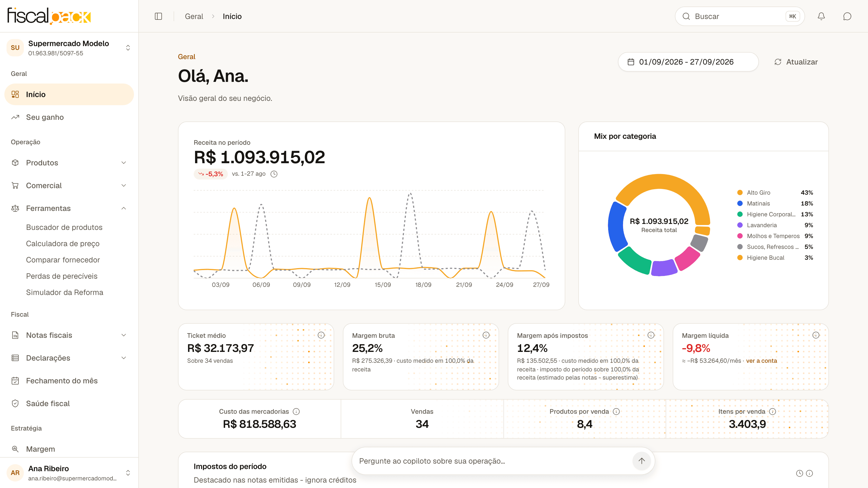The image size is (868, 488).
Task: Click the donut chart center Receita total
Action: coord(659,225)
